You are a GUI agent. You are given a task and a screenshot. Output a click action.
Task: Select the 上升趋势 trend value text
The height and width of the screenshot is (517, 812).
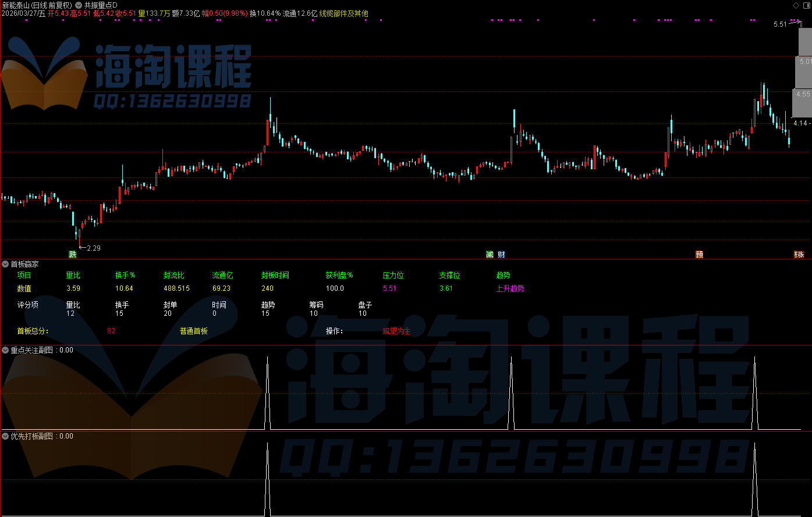tap(510, 288)
